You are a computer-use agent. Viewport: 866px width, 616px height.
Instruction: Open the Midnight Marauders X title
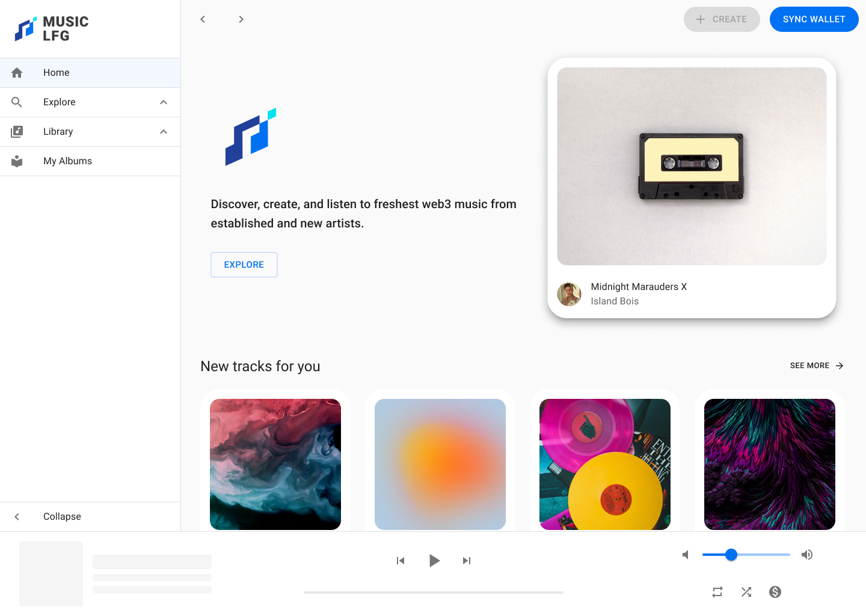click(639, 287)
